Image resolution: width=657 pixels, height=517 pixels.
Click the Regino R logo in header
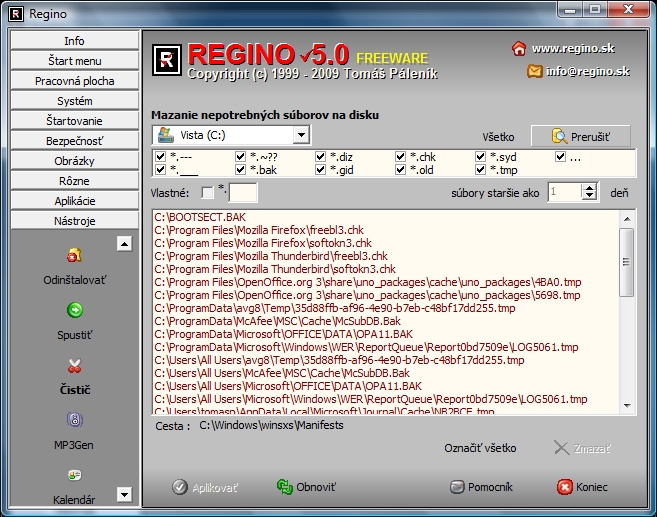coord(166,60)
